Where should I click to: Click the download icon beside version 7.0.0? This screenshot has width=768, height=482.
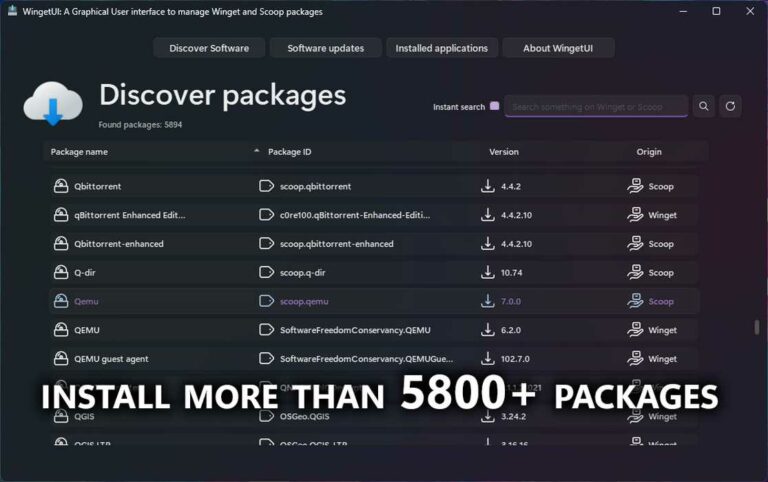pyautogui.click(x=487, y=301)
